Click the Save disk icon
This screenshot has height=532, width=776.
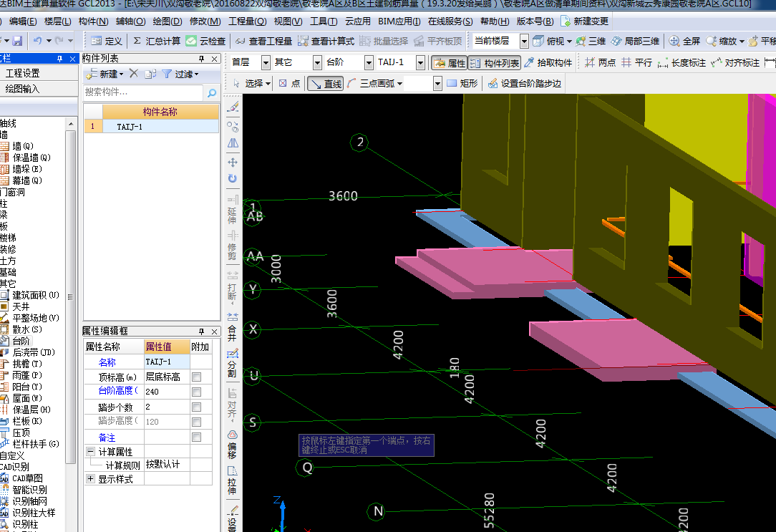[17, 41]
